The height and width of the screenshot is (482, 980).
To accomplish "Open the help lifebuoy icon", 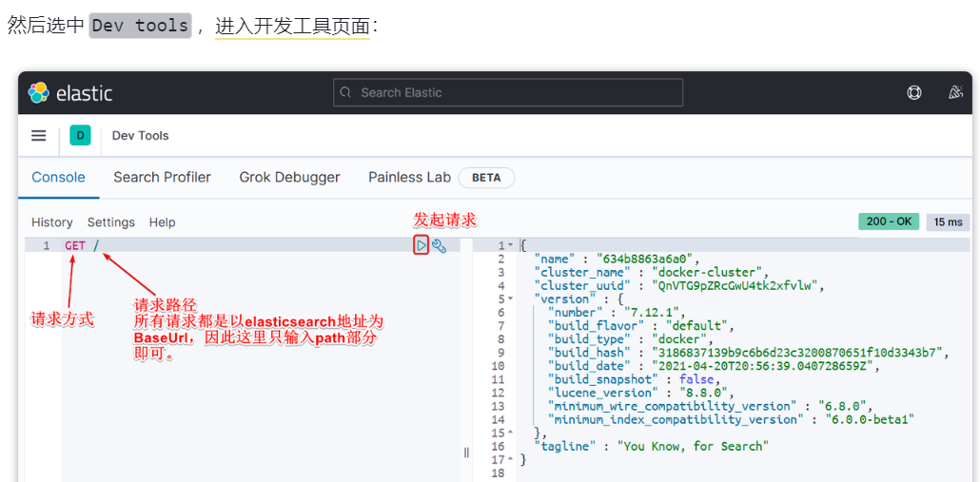I will coord(913,92).
